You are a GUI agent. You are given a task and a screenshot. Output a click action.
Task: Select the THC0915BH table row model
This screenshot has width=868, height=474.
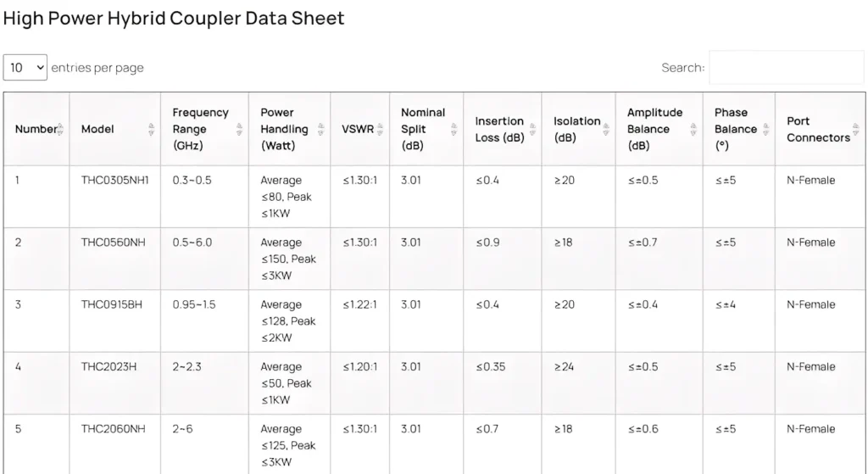pos(112,304)
